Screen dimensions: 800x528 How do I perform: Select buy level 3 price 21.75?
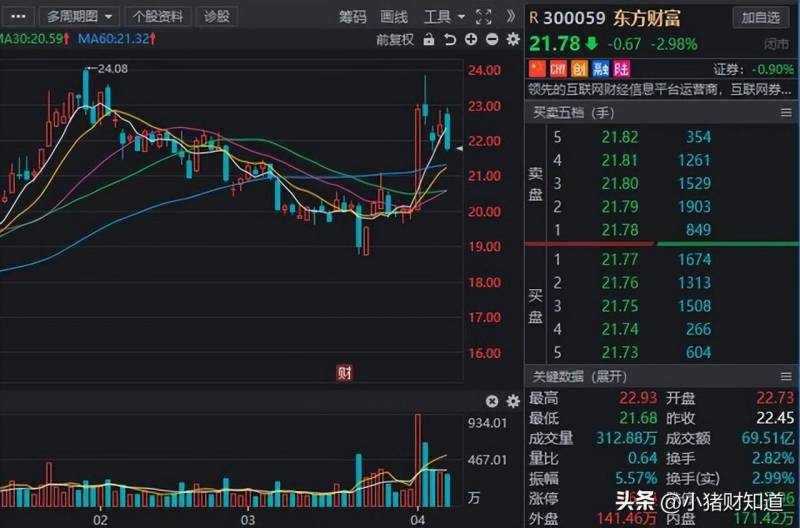pyautogui.click(x=619, y=306)
